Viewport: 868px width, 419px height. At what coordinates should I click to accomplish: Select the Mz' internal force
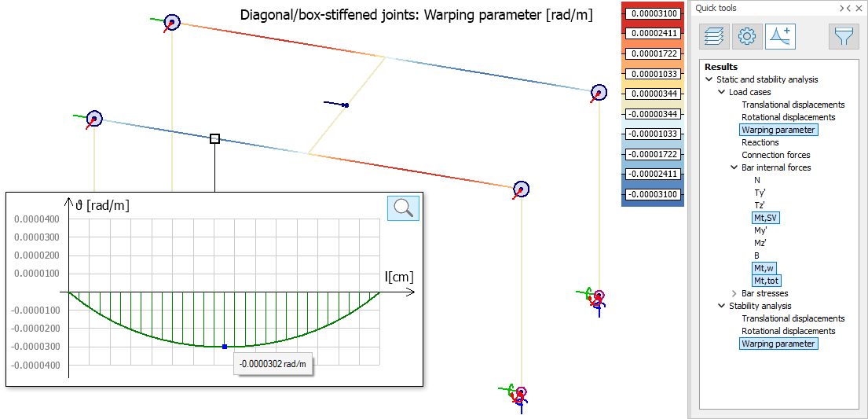760,243
